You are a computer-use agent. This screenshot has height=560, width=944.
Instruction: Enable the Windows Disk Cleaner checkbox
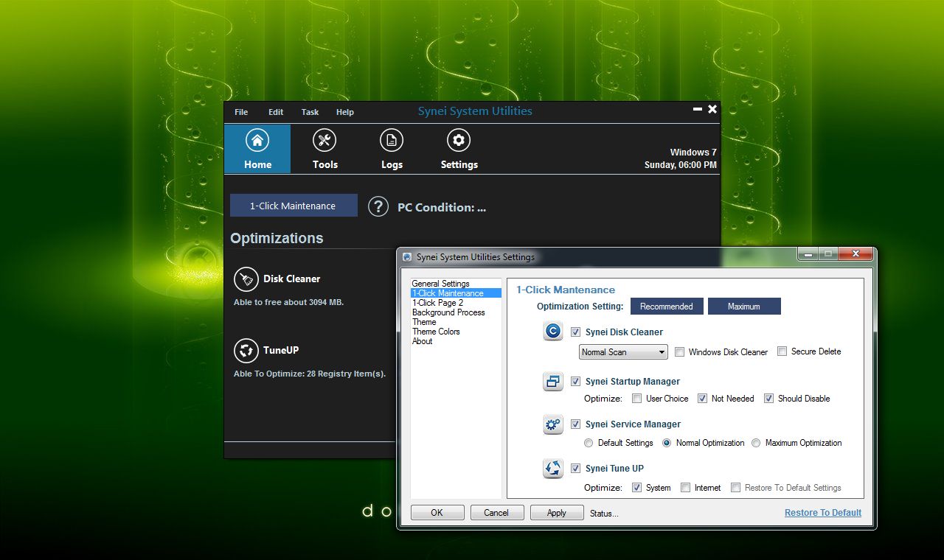click(x=680, y=352)
